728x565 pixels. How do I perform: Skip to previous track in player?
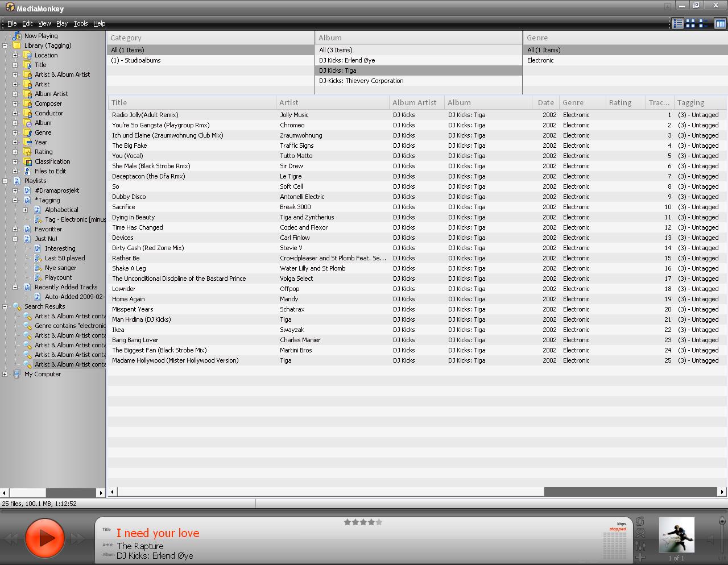[12, 539]
